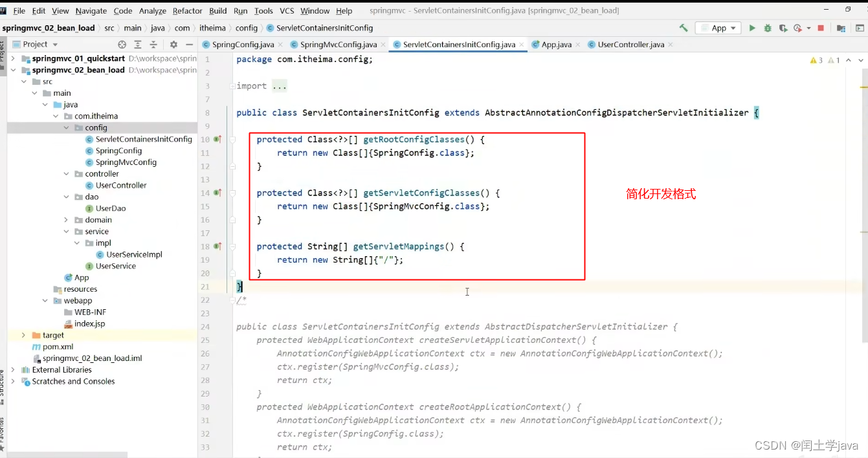Open the App run configuration dropdown

(x=718, y=28)
